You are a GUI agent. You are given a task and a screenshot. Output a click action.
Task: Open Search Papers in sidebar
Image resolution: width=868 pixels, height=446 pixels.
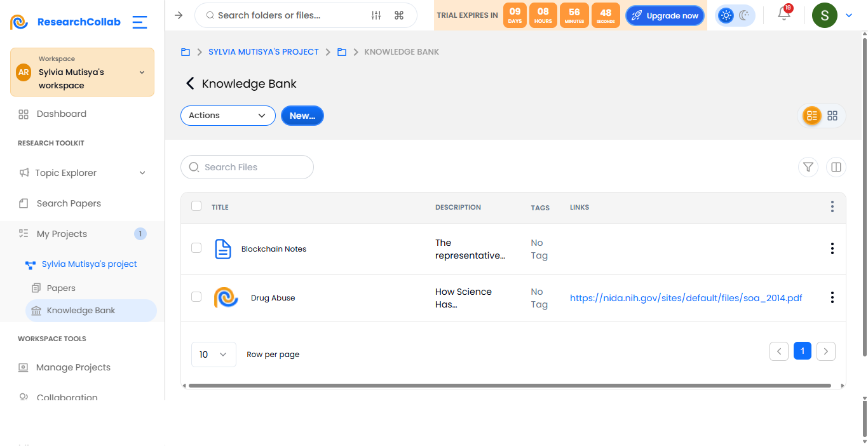(69, 203)
